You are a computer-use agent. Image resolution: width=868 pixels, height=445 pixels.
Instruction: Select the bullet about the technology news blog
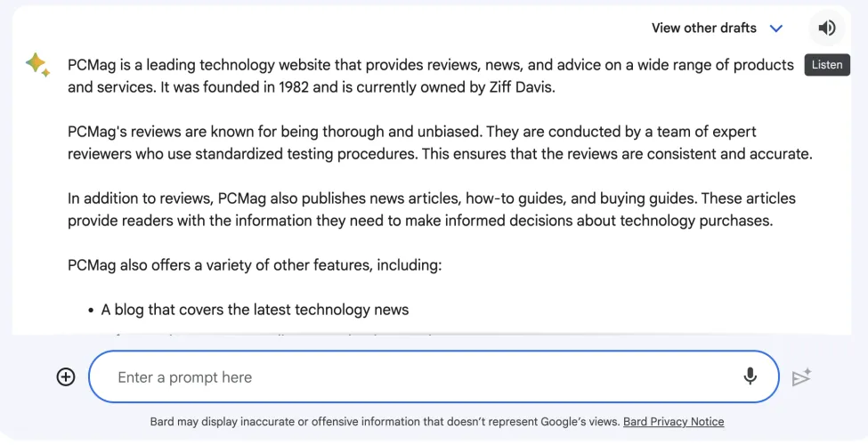pyautogui.click(x=255, y=310)
